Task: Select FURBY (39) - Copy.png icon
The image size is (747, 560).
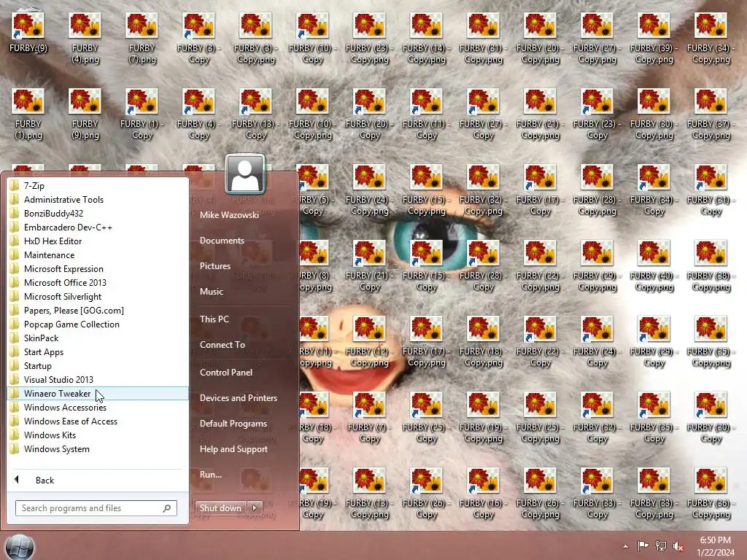Action: click(x=654, y=38)
